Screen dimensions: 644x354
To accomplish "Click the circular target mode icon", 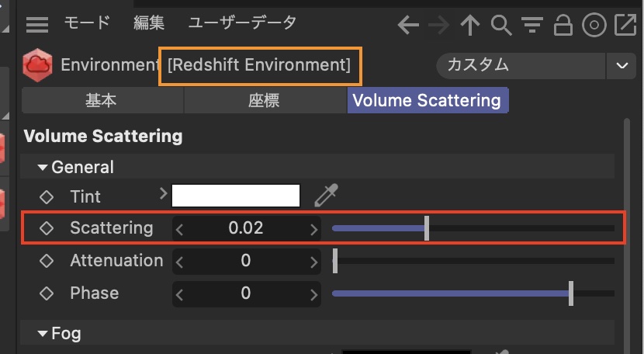I will 594,26.
